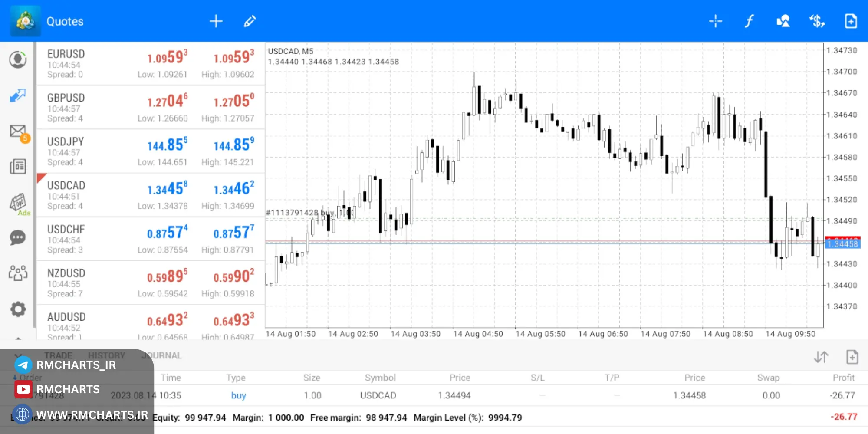
Task: Open the chat bubble icon in sidebar
Action: (18, 237)
